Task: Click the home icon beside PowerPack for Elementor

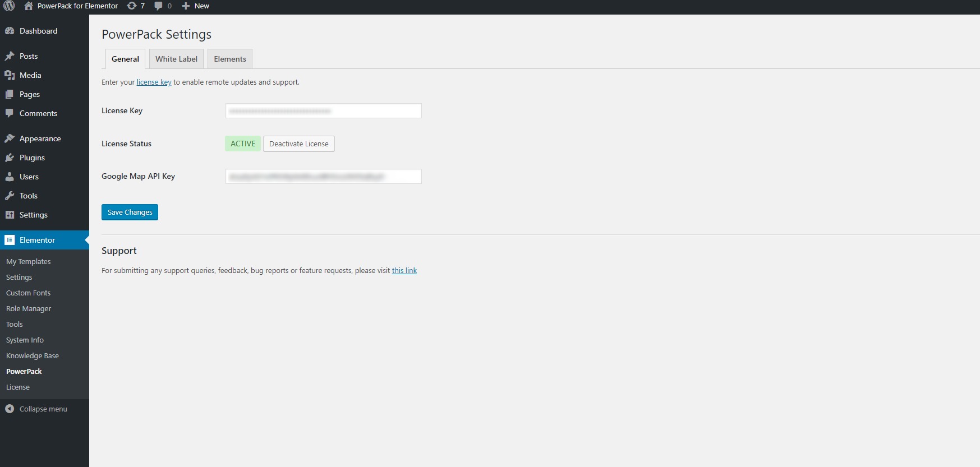Action: pos(29,6)
